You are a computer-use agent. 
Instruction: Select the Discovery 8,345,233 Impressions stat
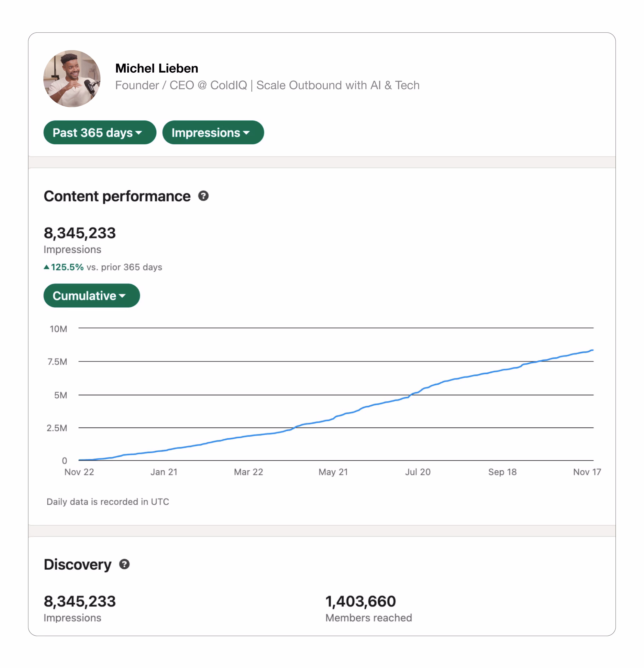coord(80,601)
